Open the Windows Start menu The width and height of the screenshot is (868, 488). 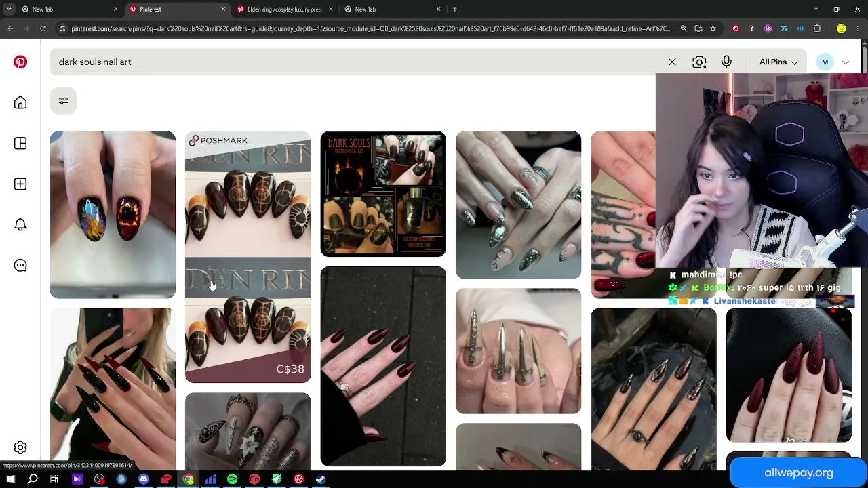[11, 479]
